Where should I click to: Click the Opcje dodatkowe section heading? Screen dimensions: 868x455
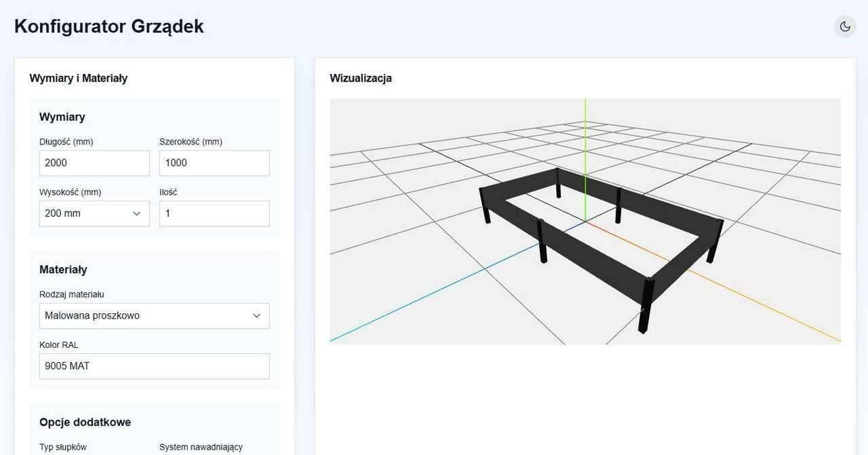click(x=85, y=422)
